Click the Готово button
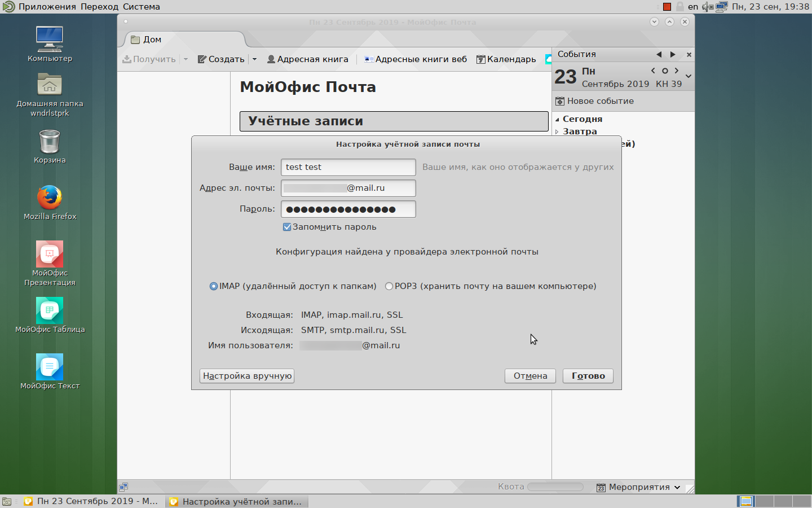The width and height of the screenshot is (812, 508). (x=588, y=376)
